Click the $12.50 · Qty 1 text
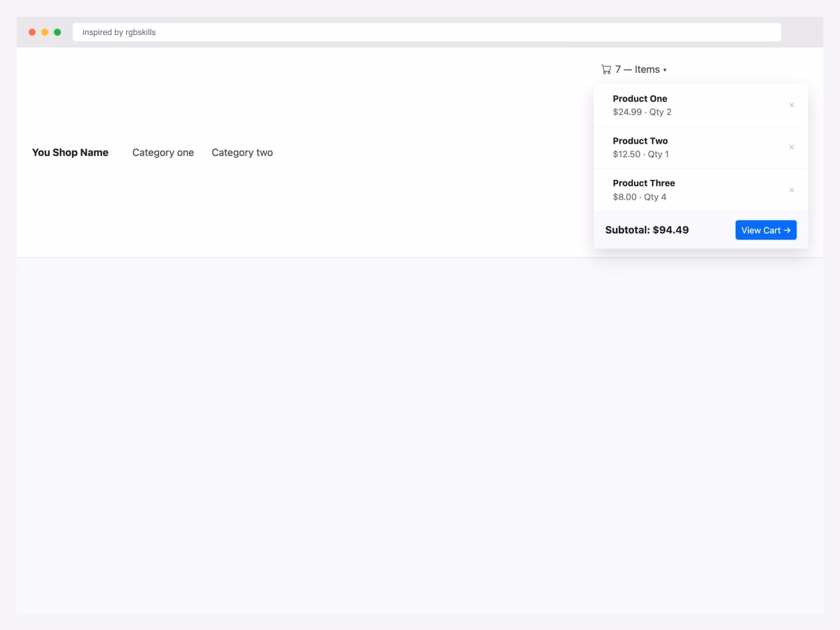Image resolution: width=840 pixels, height=630 pixels. (x=640, y=154)
